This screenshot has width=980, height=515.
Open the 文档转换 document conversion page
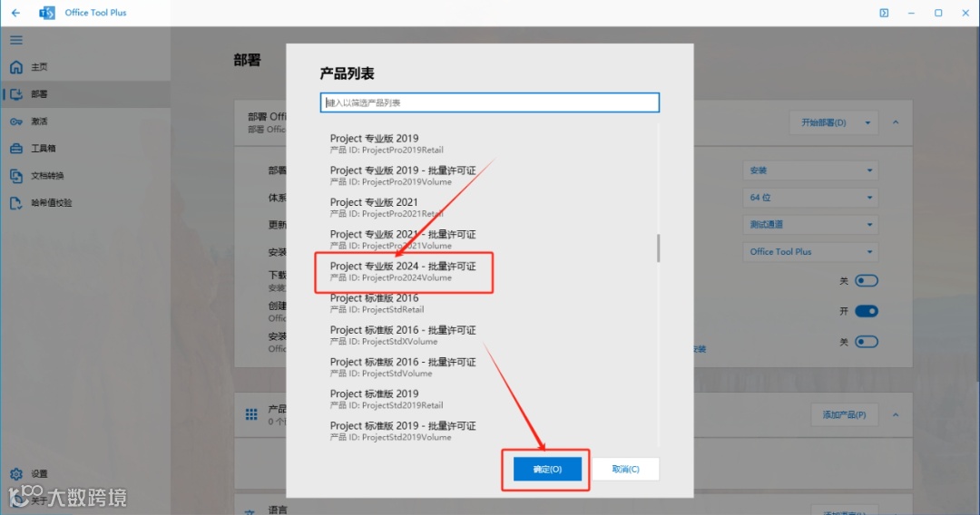[x=85, y=175]
